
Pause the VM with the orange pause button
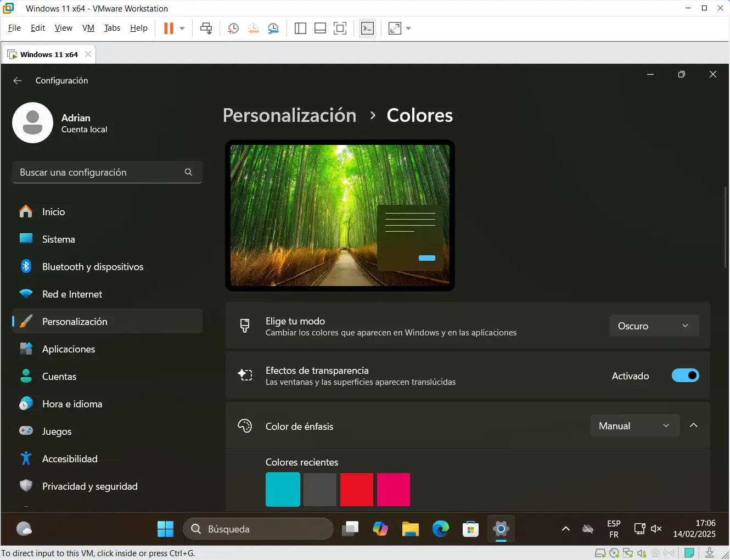click(169, 29)
